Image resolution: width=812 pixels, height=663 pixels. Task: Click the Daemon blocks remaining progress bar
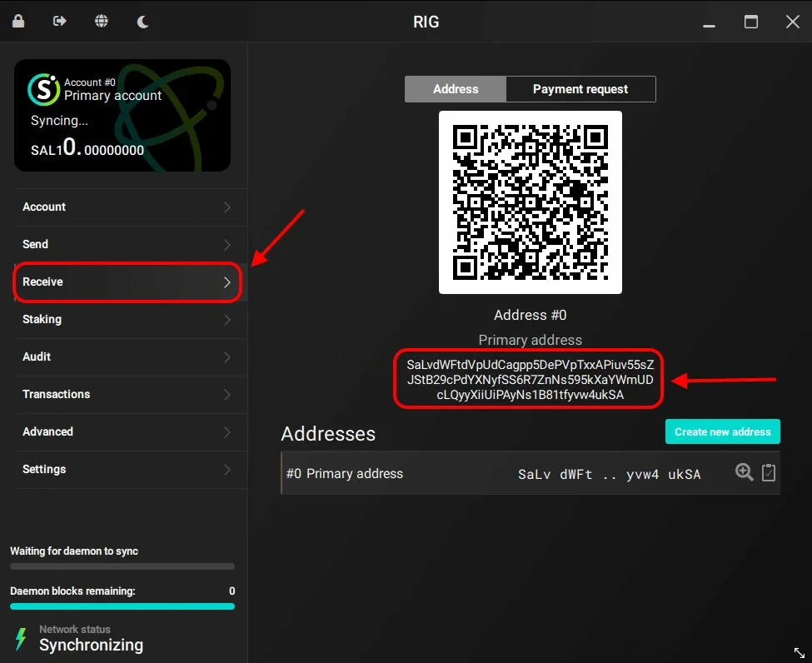(122, 606)
